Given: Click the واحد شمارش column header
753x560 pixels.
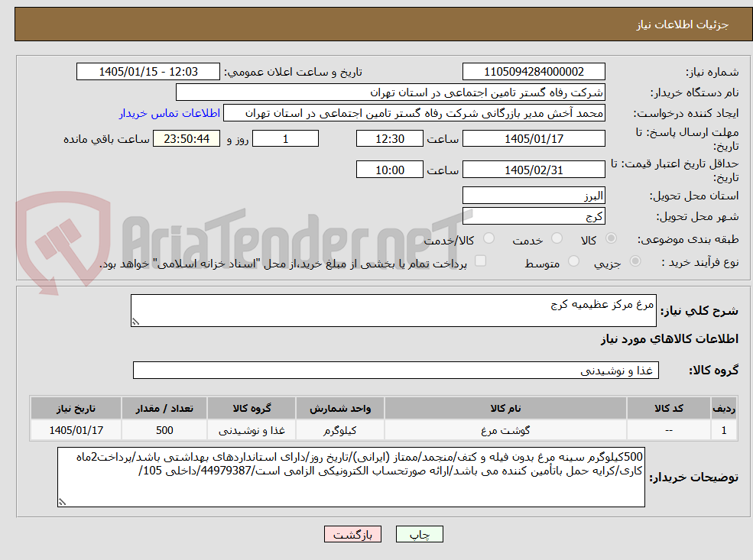Looking at the screenshot, I should click(x=340, y=409).
